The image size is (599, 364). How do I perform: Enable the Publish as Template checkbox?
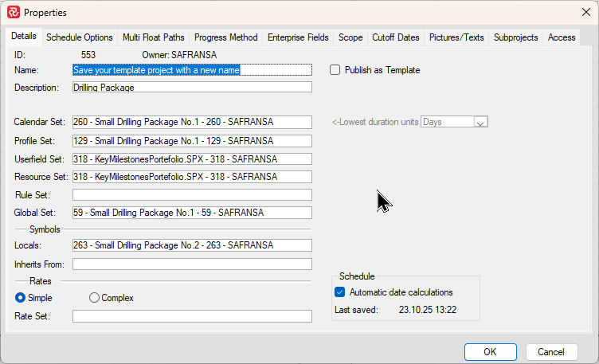(335, 70)
